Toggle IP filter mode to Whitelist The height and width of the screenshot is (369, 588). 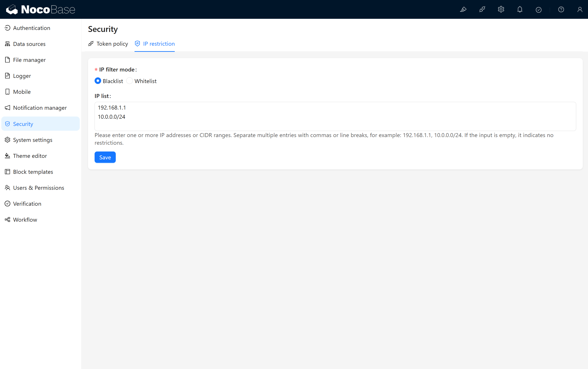coord(129,81)
